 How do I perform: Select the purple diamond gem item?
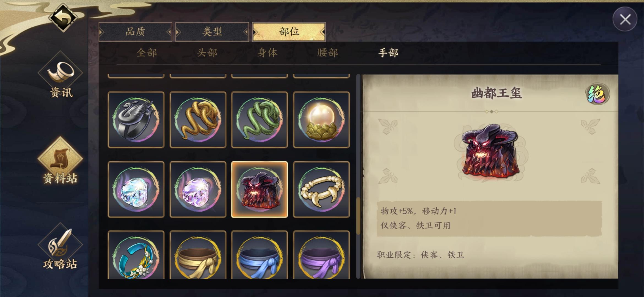point(198,189)
